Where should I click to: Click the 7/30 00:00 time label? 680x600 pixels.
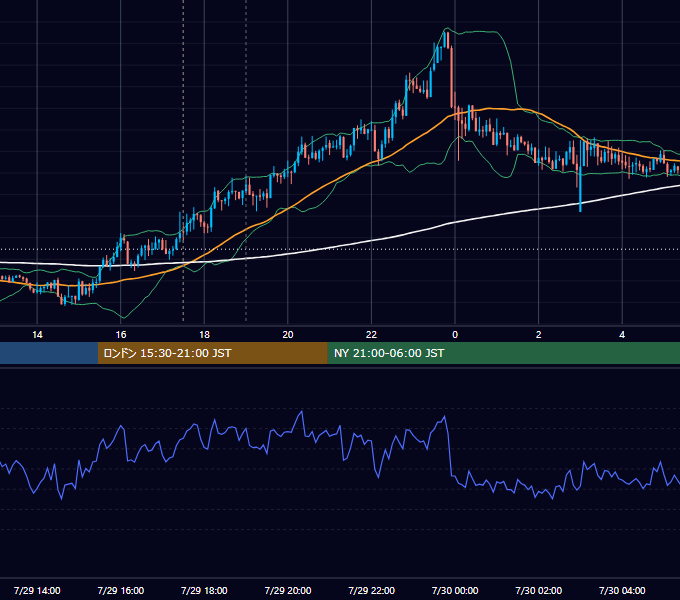(455, 590)
